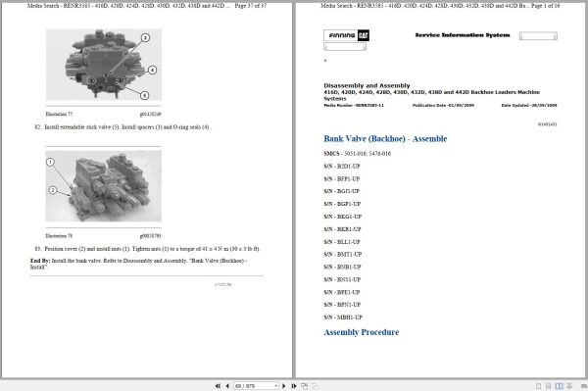Select two-page facing layout
The width and height of the screenshot is (588, 391).
[x=560, y=386]
